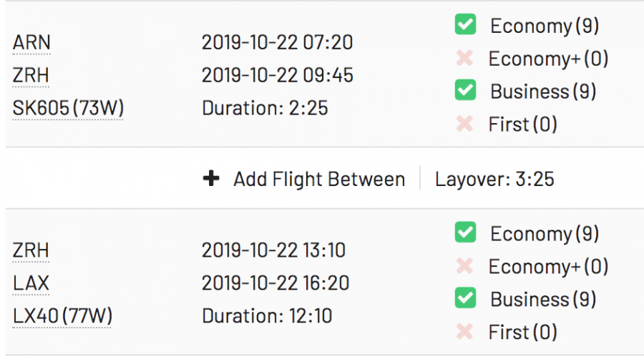This screenshot has width=644, height=357.
Task: Click the plus icon before Add Flight Between
Action: [x=211, y=179]
